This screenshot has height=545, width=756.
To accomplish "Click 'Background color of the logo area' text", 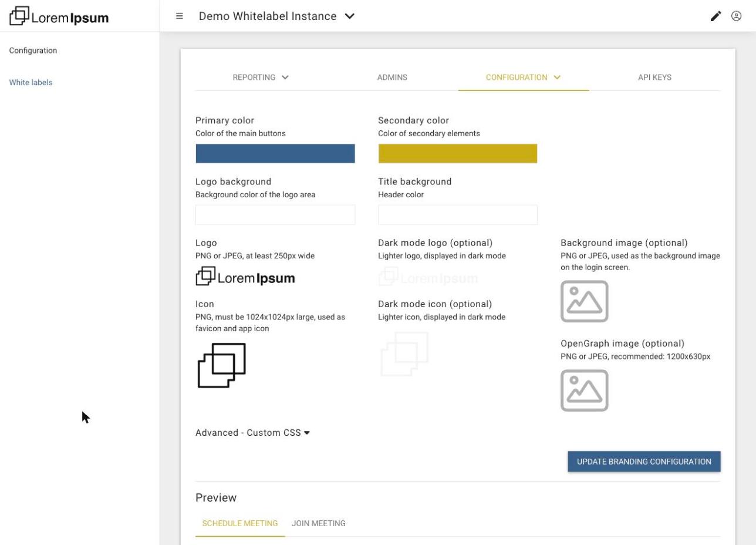I will (x=255, y=195).
